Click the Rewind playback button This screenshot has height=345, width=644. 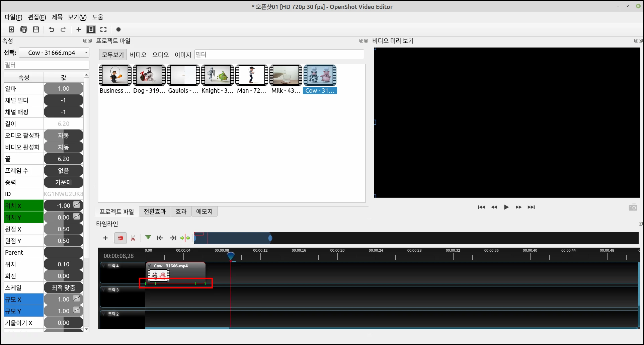tap(494, 207)
